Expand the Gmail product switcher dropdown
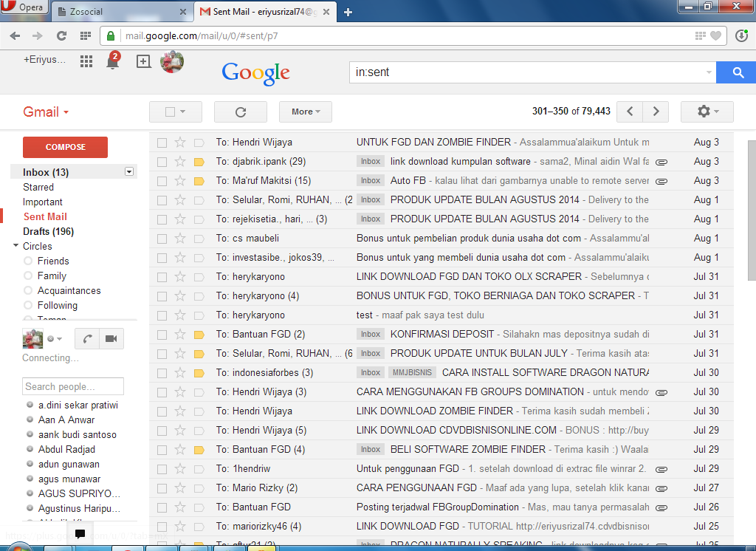756x551 pixels. point(46,112)
